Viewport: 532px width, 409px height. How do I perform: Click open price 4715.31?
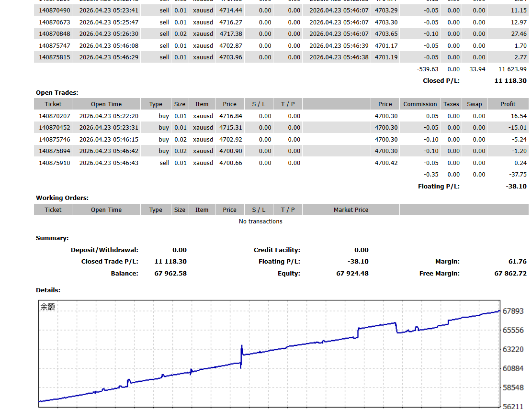tap(231, 128)
